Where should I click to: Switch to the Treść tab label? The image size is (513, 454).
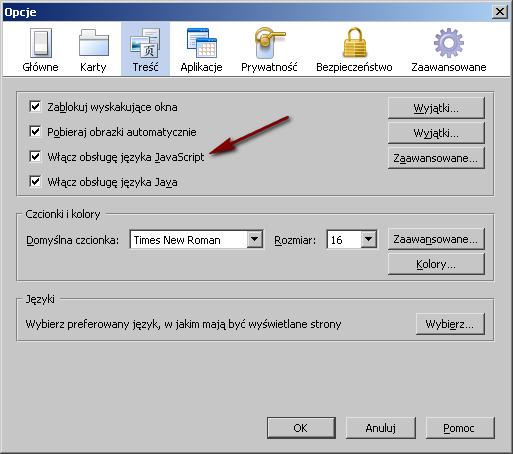tap(145, 67)
